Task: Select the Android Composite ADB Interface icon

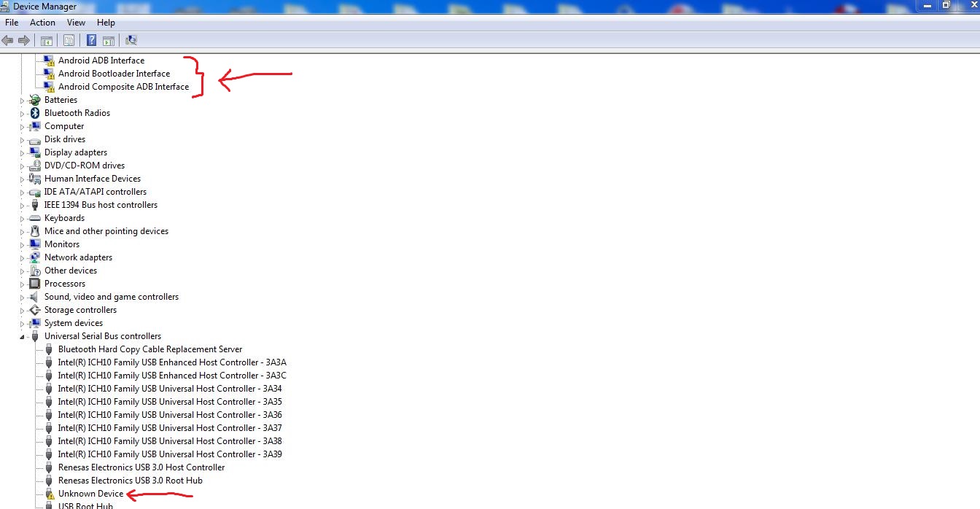Action: pyautogui.click(x=49, y=87)
